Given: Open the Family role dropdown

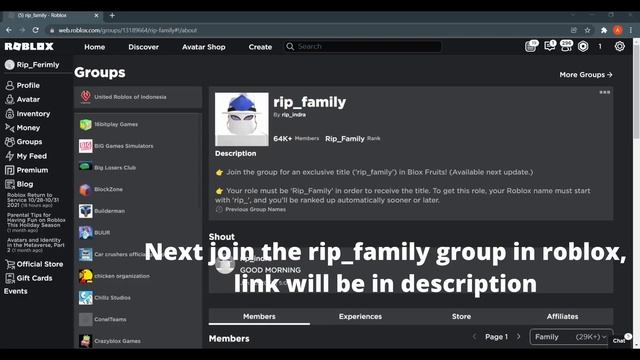Looking at the screenshot, I should 571,337.
